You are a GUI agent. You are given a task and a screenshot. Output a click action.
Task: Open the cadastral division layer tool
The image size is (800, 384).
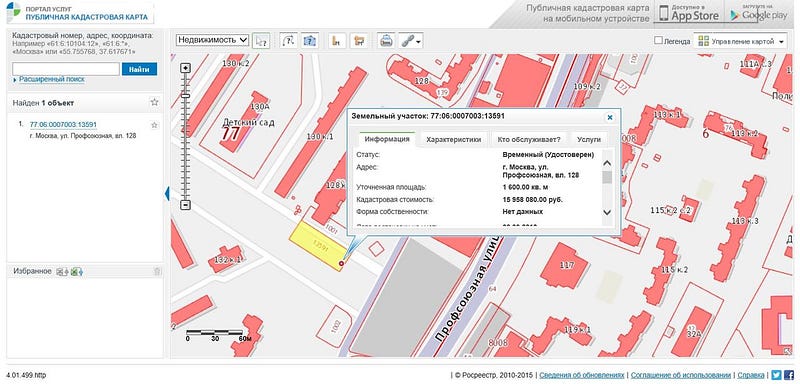(x=336, y=41)
